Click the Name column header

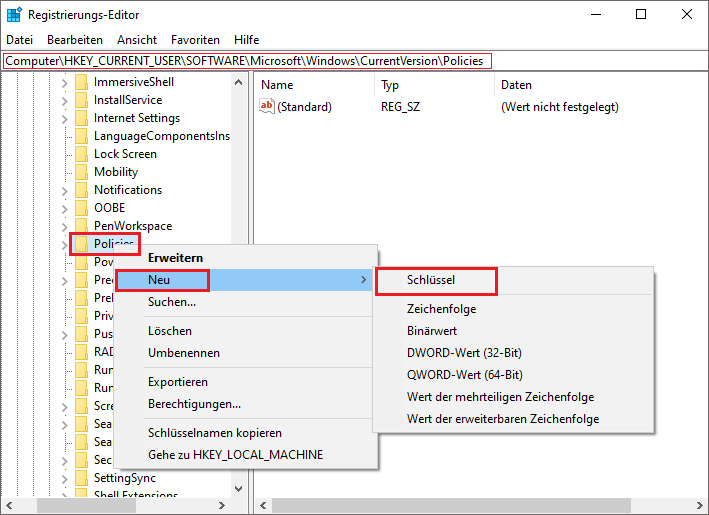(315, 85)
